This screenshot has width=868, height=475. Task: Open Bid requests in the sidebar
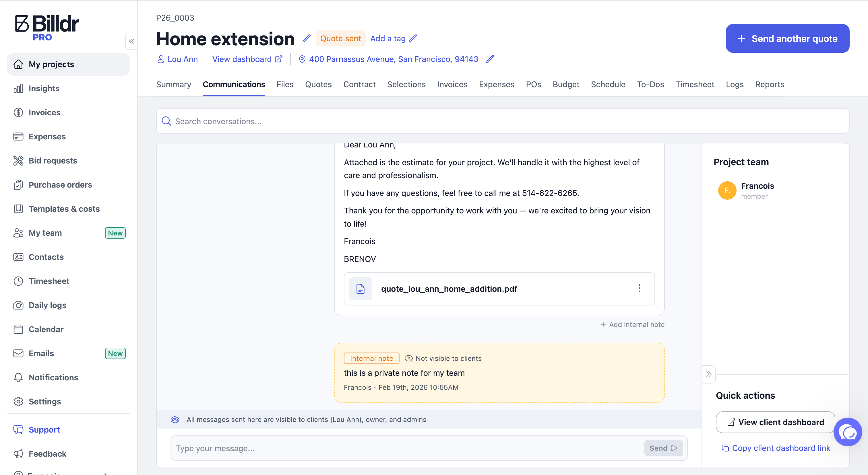click(53, 161)
